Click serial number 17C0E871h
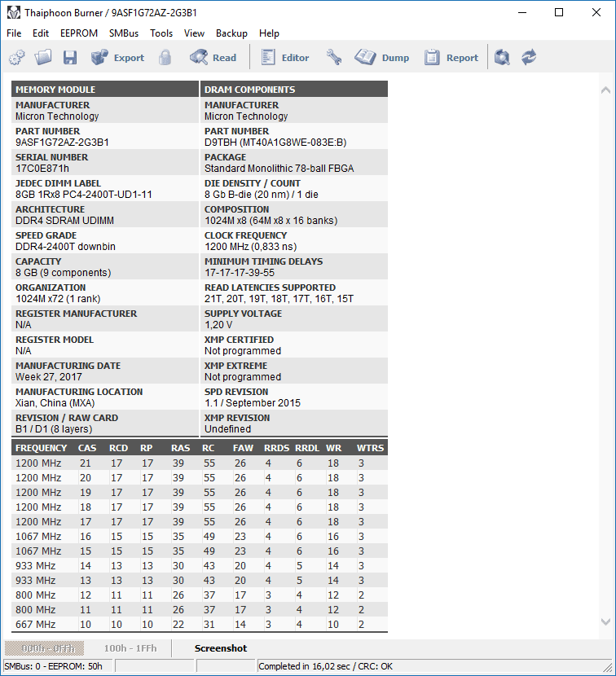616x676 pixels. click(42, 168)
